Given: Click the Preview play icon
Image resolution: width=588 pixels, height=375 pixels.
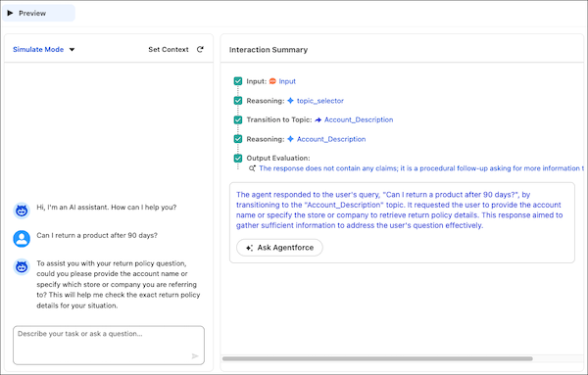Looking at the screenshot, I should tap(10, 13).
